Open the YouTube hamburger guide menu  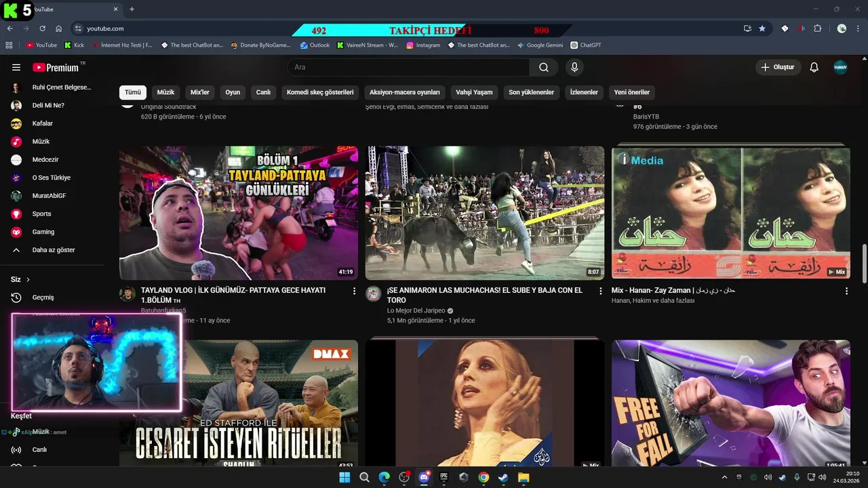point(16,67)
